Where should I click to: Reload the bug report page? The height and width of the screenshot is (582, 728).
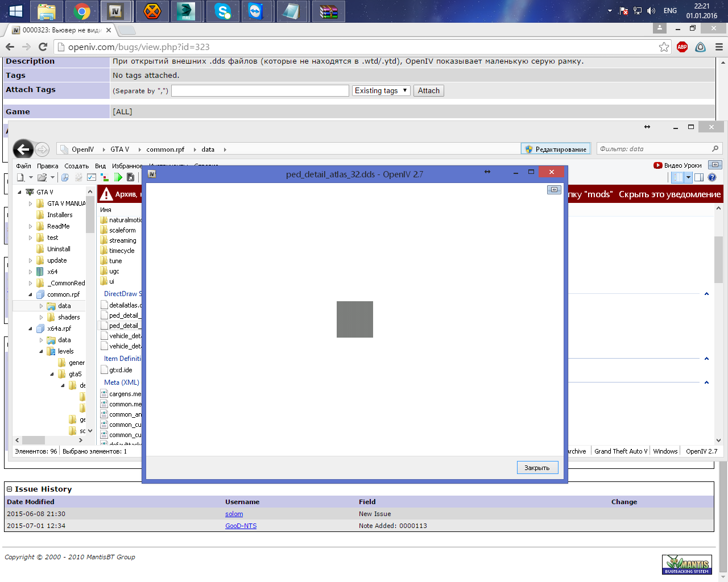point(43,47)
